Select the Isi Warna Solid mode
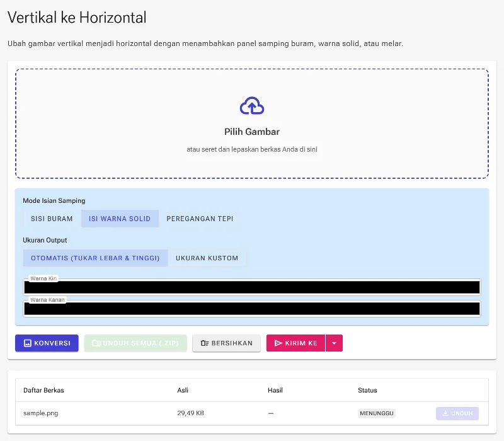This screenshot has height=441, width=504. 120,219
